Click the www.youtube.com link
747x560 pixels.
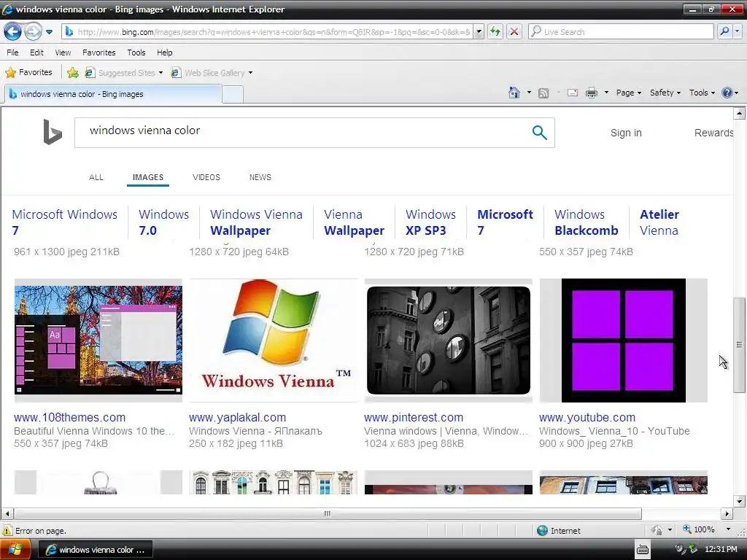[587, 417]
